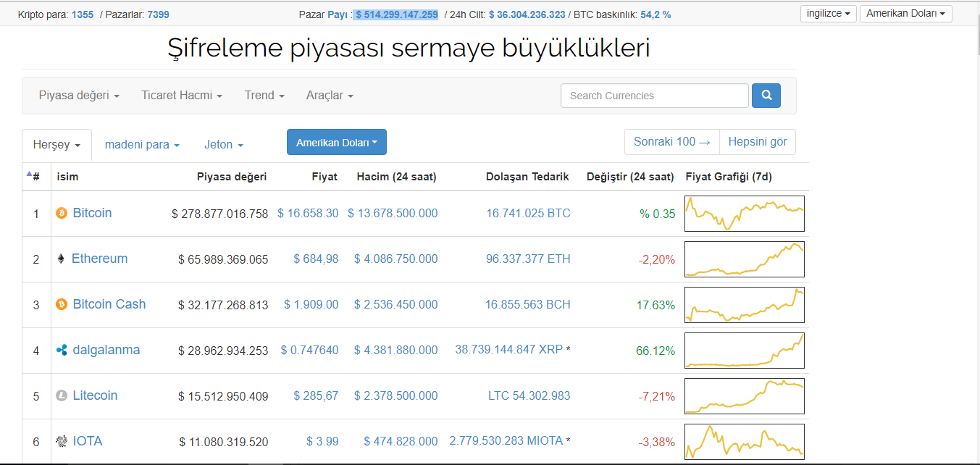The width and height of the screenshot is (980, 465).
Task: Sort by Fiyat column header
Action: 324,177
